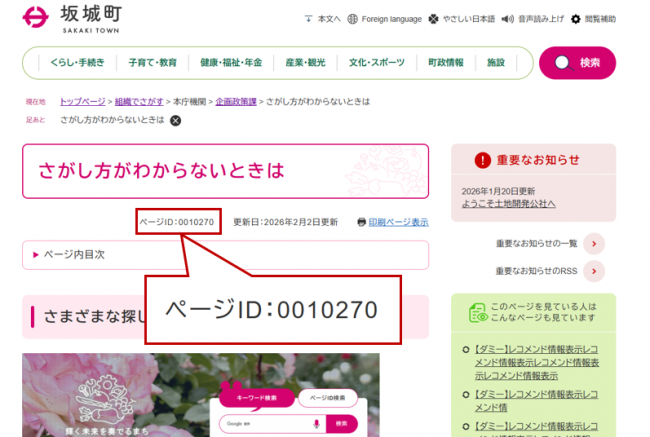650x437 pixels.
Task: Open the 健康・福祉・年金 menu
Action: click(231, 63)
